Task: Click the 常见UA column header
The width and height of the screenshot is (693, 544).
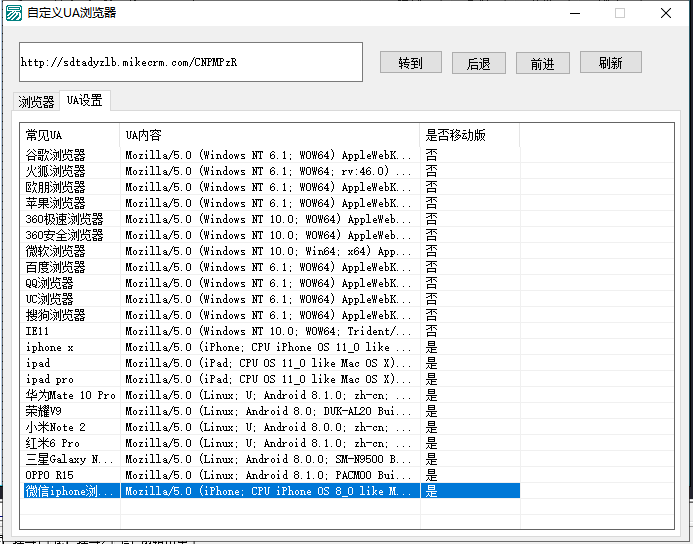Action: pos(70,135)
